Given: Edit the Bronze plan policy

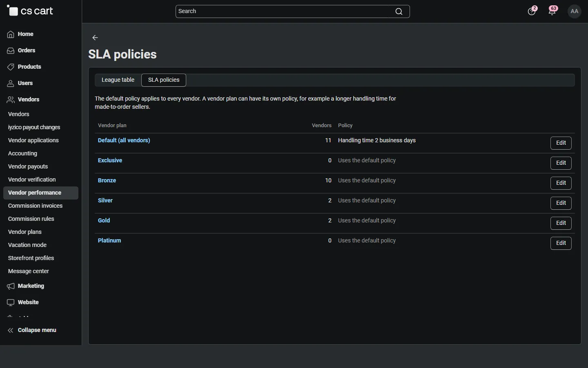Looking at the screenshot, I should point(561,183).
